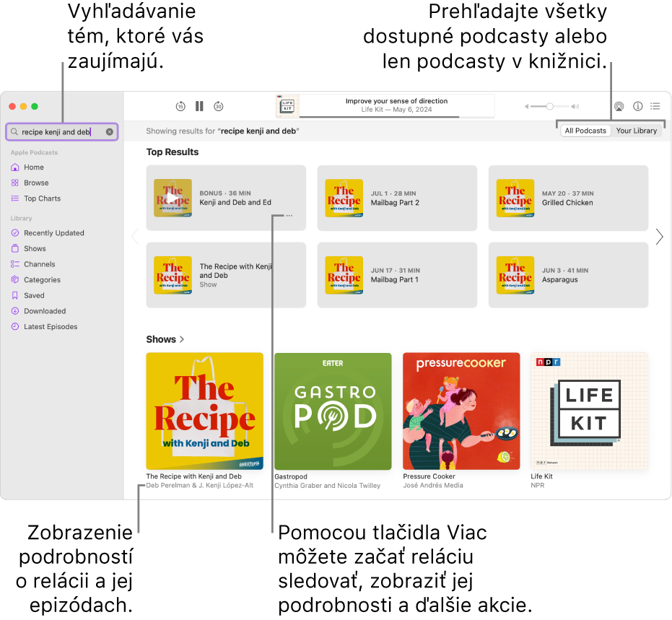Open Gastropod show artwork

(x=333, y=411)
